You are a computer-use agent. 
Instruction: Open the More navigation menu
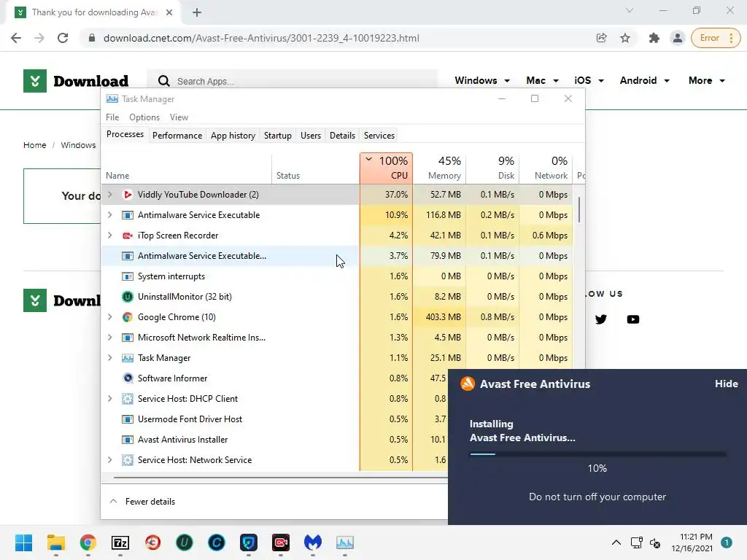[x=706, y=80]
